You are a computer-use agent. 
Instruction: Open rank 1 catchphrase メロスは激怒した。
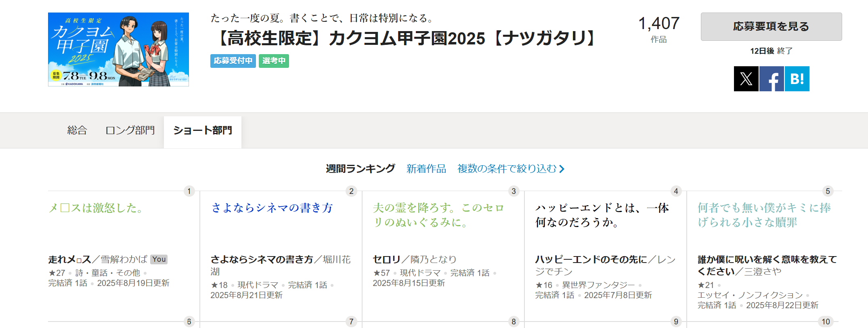[x=96, y=208]
